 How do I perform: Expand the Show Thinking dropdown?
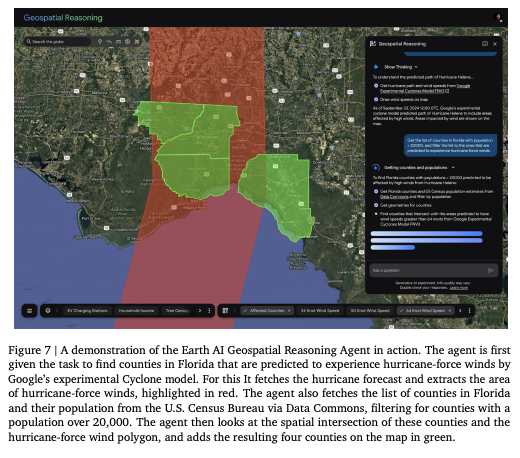pos(401,67)
